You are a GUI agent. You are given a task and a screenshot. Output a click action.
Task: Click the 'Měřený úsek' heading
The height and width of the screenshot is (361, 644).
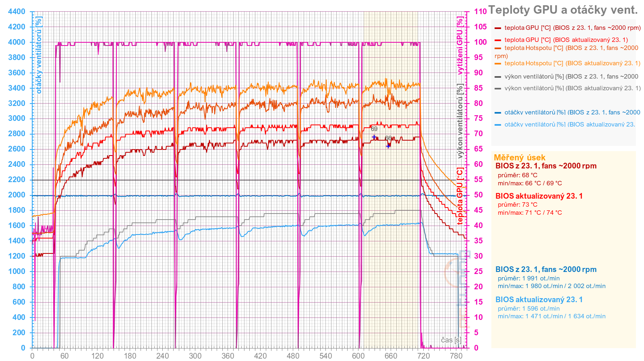point(520,158)
